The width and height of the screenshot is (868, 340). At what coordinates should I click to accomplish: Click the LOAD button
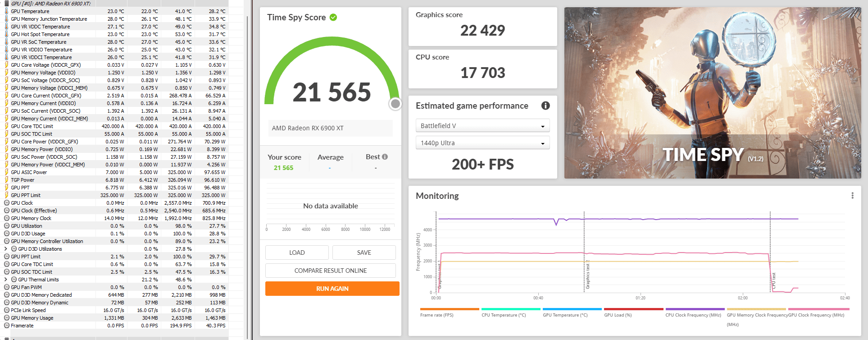[297, 253]
